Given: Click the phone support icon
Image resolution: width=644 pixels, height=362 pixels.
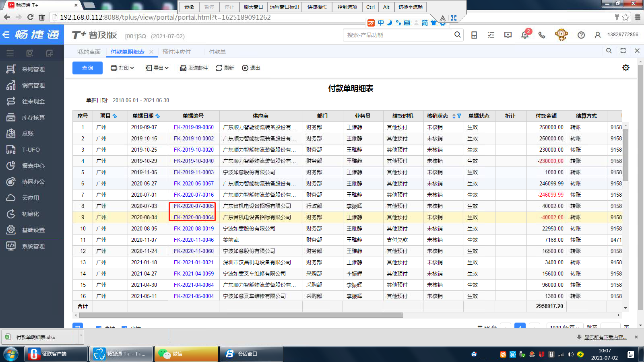Looking at the screenshot, I should click(x=542, y=35).
